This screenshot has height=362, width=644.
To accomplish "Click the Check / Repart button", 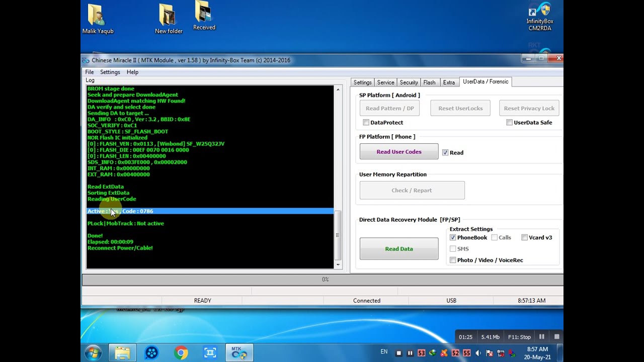I will tap(412, 190).
